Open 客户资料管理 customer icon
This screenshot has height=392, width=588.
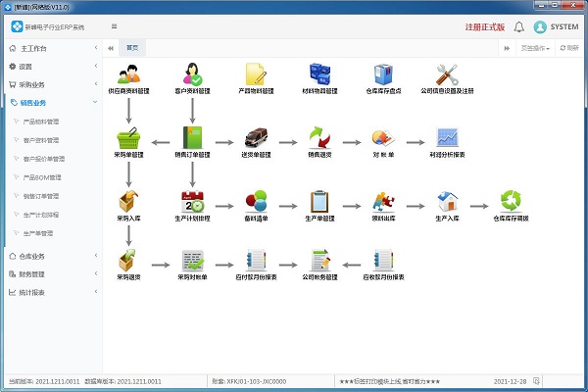click(x=193, y=73)
